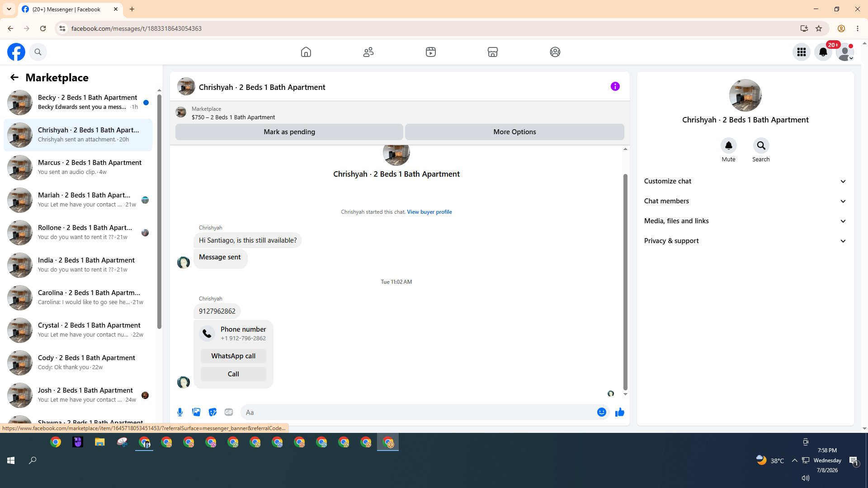Click the back arrow beside Marketplace

pos(14,78)
